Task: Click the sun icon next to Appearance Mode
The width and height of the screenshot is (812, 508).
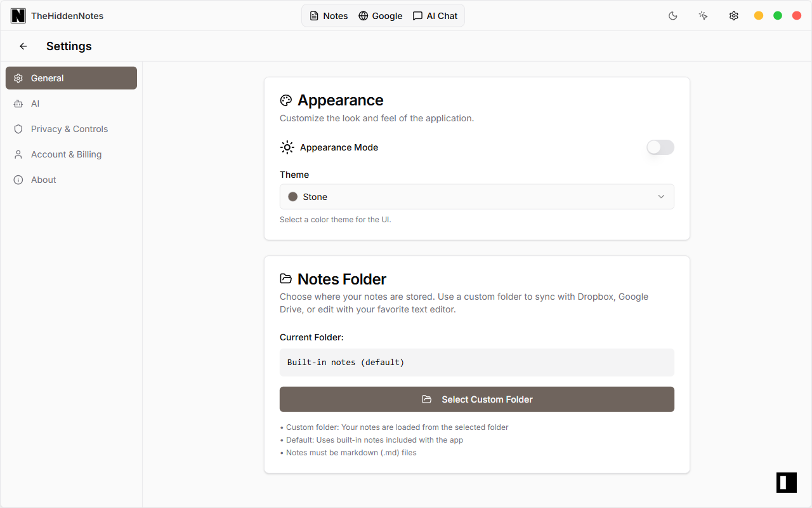Action: click(287, 147)
